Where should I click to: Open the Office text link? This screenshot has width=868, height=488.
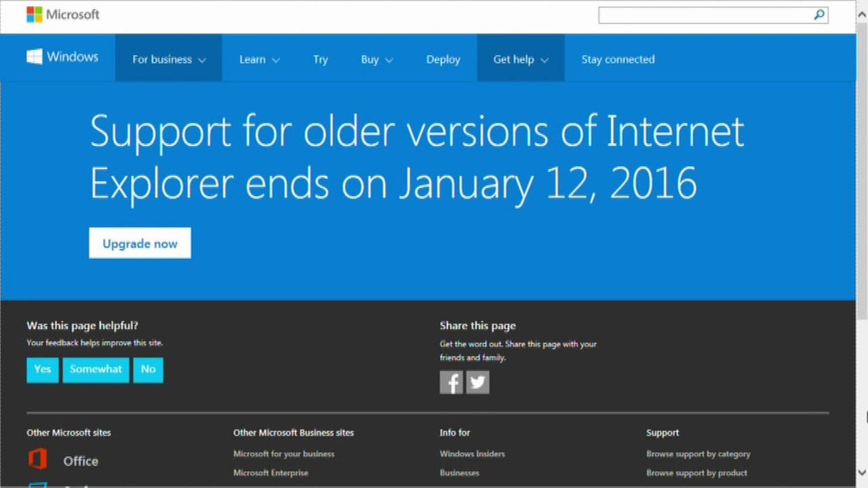tap(81, 461)
